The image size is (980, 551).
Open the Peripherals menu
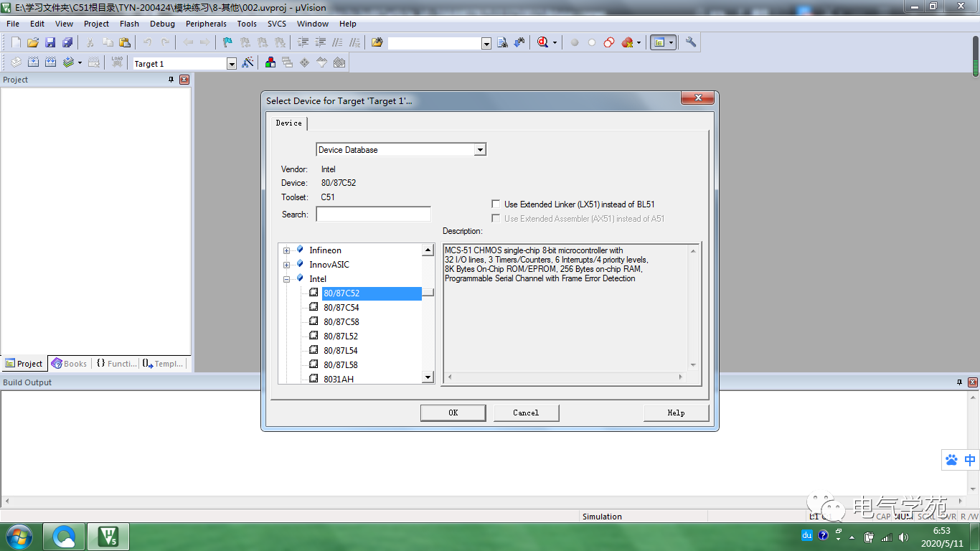206,24
